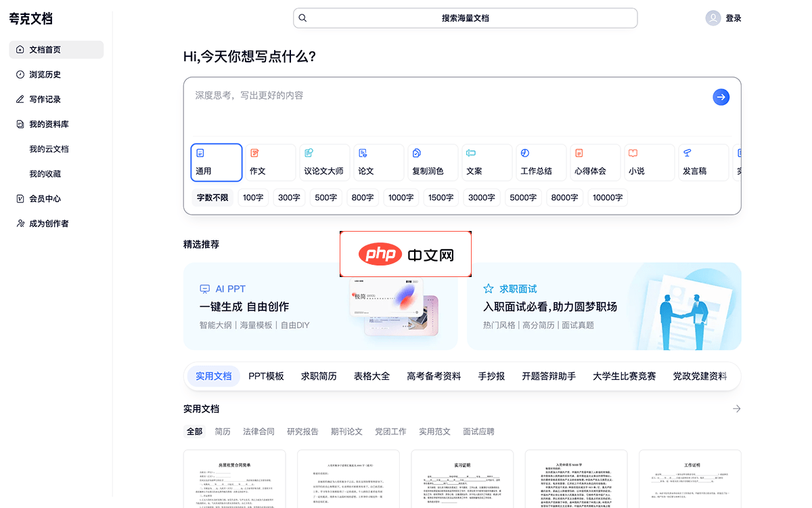This screenshot has height=508, width=812.
Task: Switch to 大学生比赛竞赛 tab
Action: tap(624, 376)
